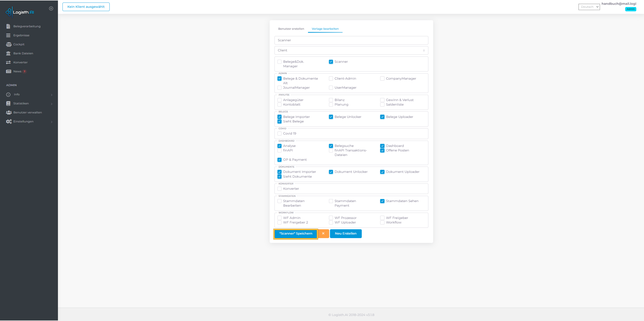Click the Scanner name input field
Image resolution: width=644 pixels, height=321 pixels.
pos(351,40)
